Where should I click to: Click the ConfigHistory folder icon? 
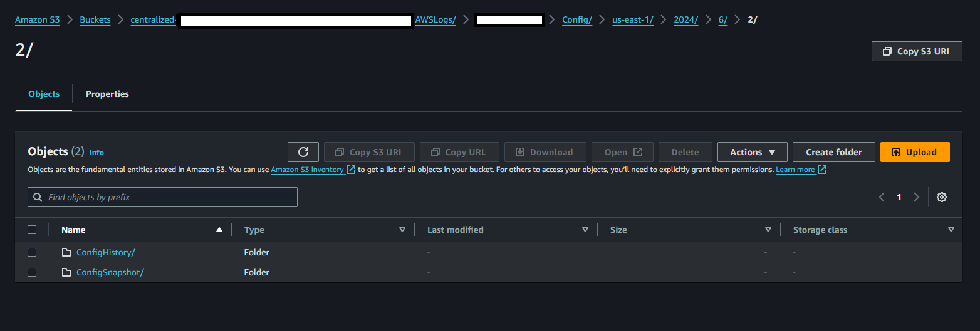[66, 253]
